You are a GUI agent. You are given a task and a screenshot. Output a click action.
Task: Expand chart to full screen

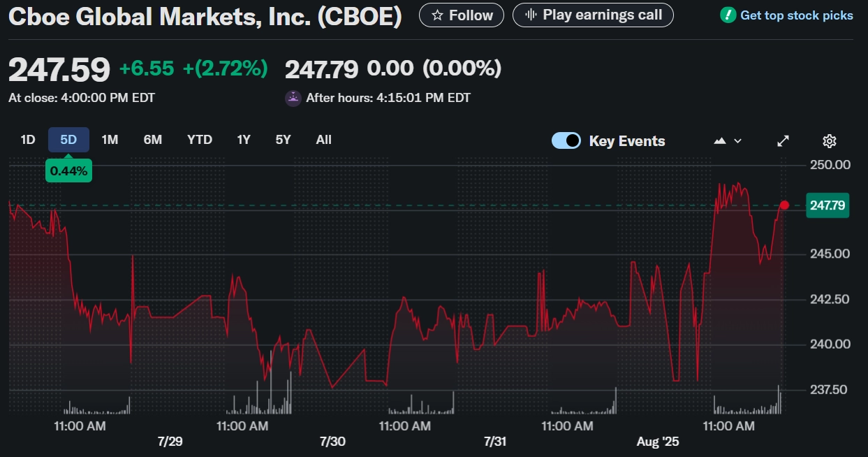[784, 141]
